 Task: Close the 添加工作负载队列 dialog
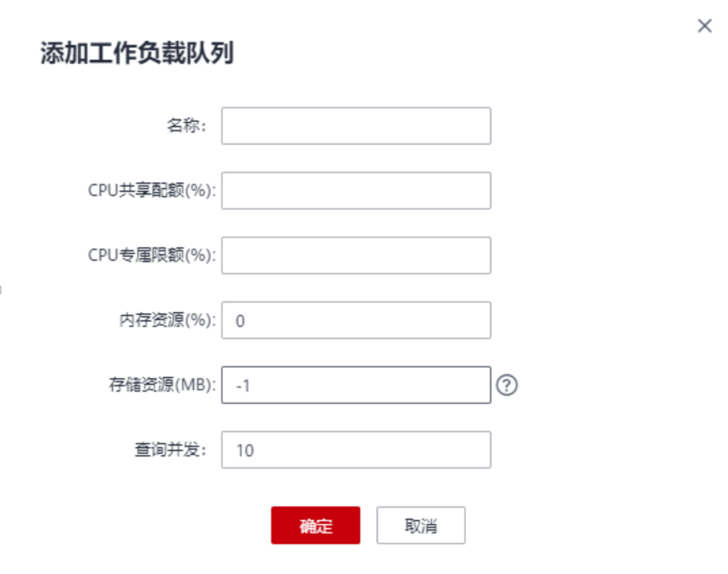pyautogui.click(x=704, y=26)
